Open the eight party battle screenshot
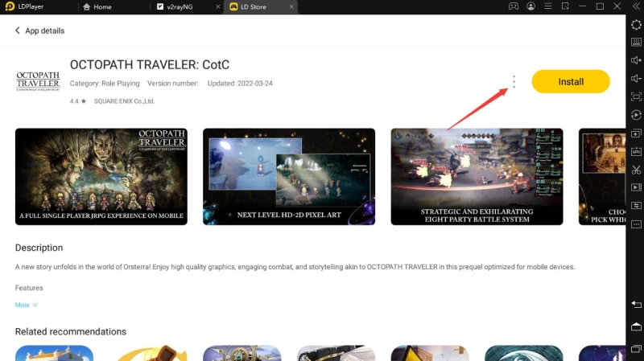This screenshot has width=644, height=361. pyautogui.click(x=477, y=176)
